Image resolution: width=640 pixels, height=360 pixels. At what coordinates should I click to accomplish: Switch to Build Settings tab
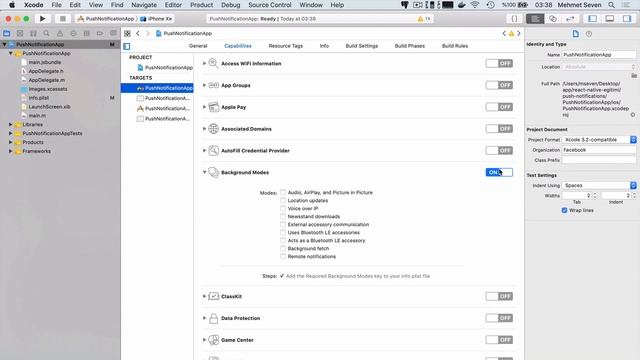362,46
